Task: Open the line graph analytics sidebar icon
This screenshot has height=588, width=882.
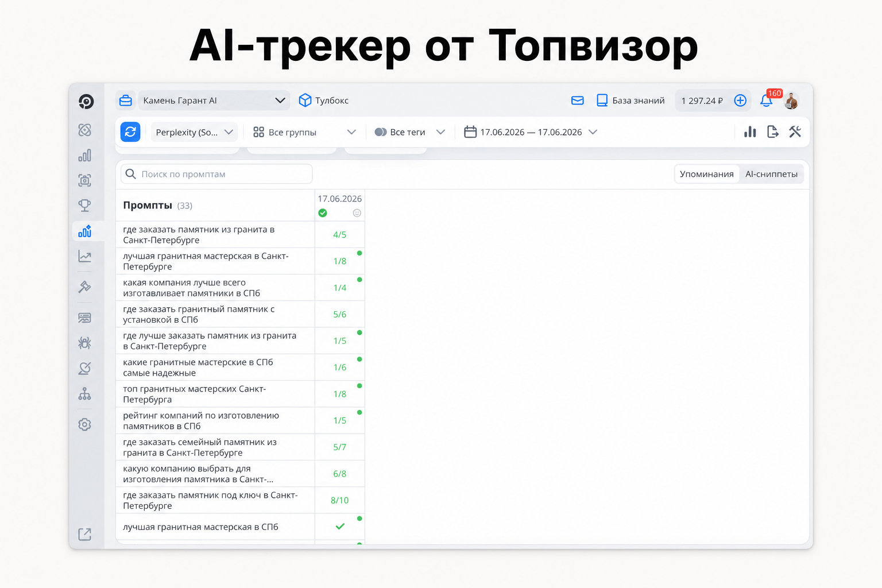Action: (x=85, y=256)
